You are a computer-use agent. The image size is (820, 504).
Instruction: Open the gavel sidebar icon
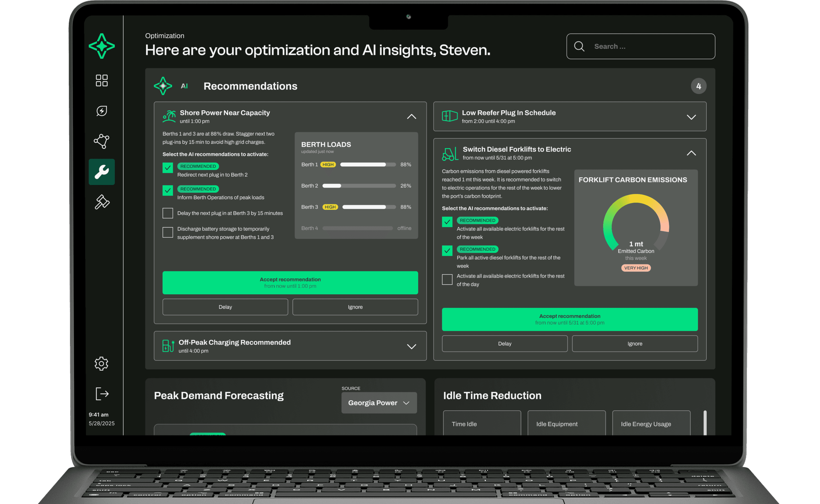tap(102, 202)
